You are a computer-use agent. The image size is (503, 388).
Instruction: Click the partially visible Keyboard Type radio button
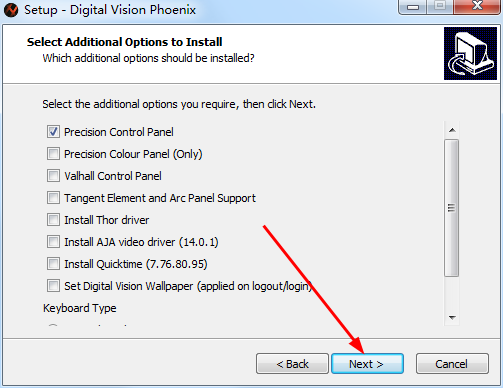pos(53,325)
